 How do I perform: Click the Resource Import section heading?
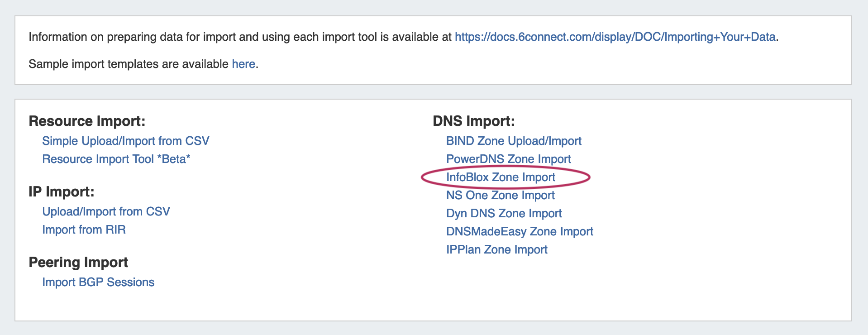[87, 121]
